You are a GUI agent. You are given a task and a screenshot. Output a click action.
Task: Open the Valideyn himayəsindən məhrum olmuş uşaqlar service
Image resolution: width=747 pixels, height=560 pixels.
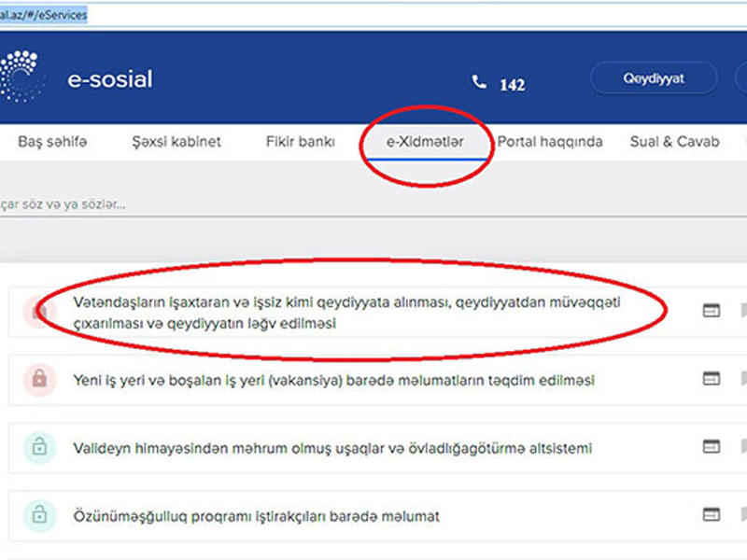pos(332,448)
